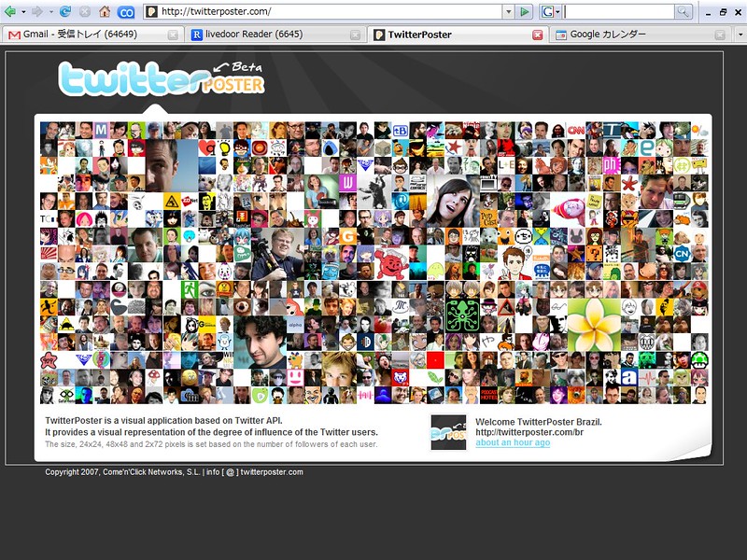Restore the browser window size
This screenshot has height=560, width=747.
point(723,12)
